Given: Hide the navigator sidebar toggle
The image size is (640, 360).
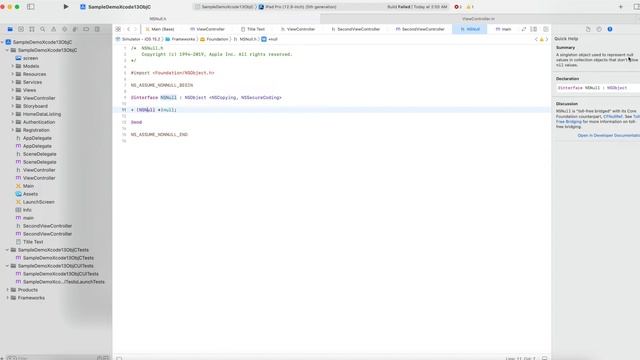Looking at the screenshot, I should click(31, 7).
